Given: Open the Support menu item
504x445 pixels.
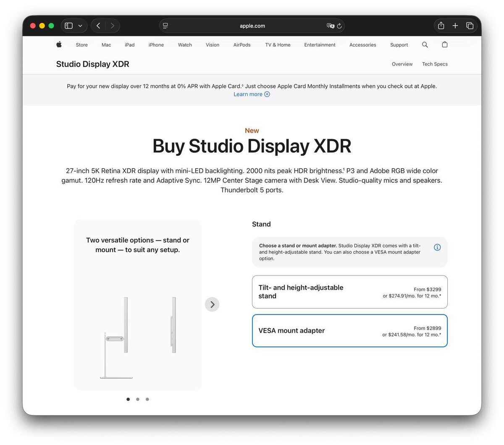Looking at the screenshot, I should pyautogui.click(x=399, y=45).
